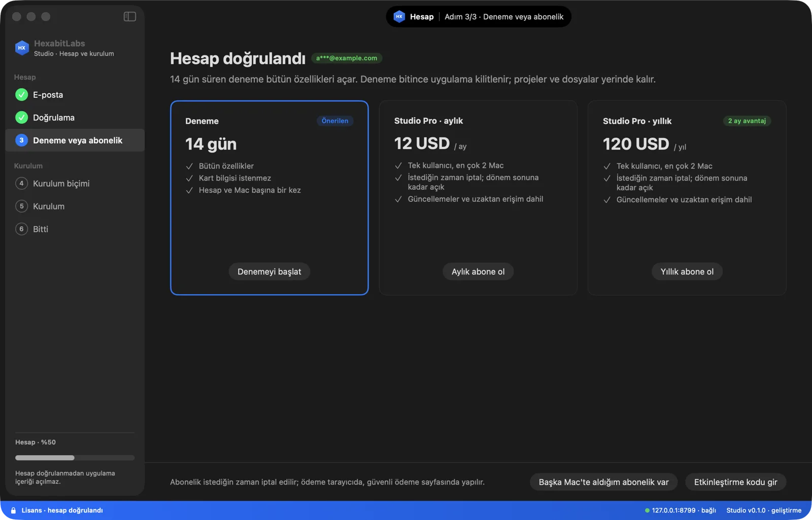This screenshot has width=812, height=520.
Task: Click the step 5 circle badge
Action: pyautogui.click(x=21, y=206)
